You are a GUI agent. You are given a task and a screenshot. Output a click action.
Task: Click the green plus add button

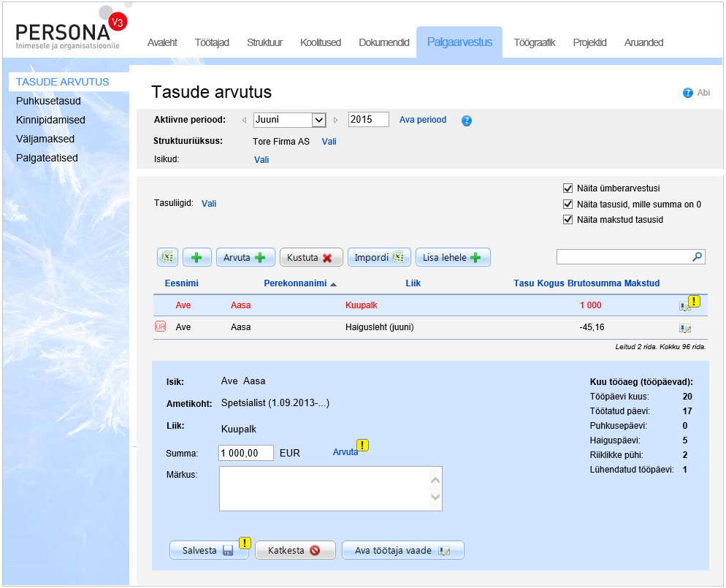pos(196,257)
